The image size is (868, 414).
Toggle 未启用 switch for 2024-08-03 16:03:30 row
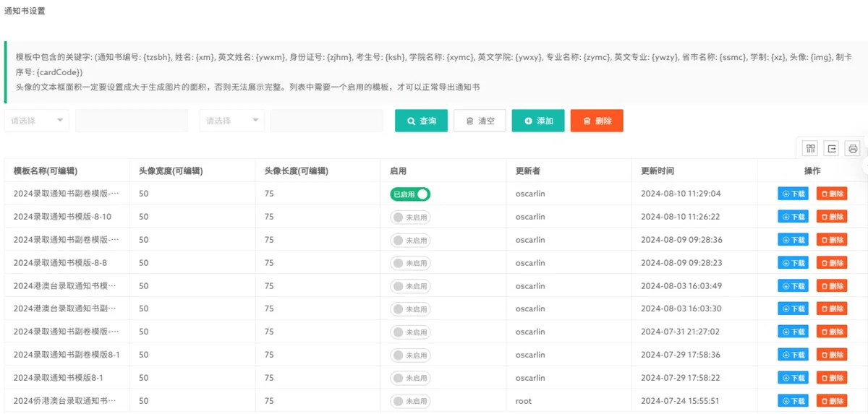[410, 309]
